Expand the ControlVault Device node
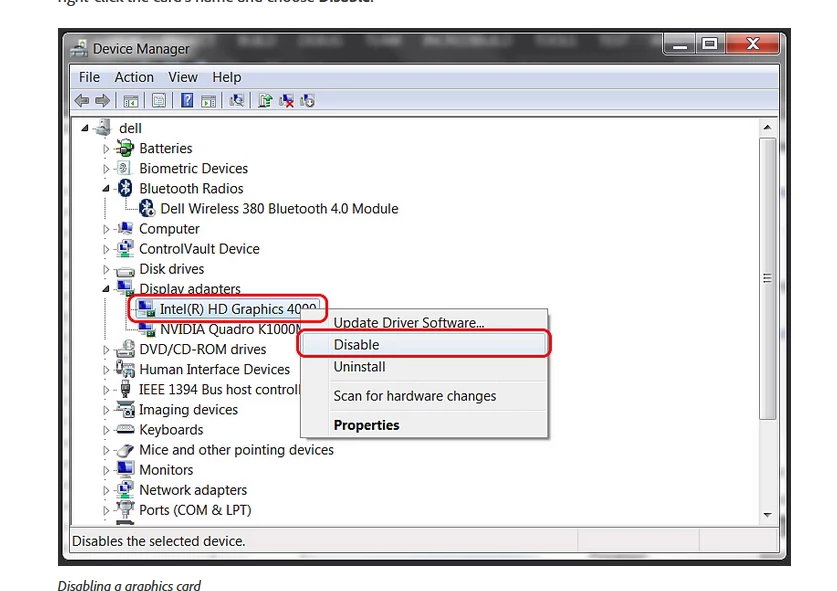This screenshot has height=591, width=837. click(x=106, y=249)
